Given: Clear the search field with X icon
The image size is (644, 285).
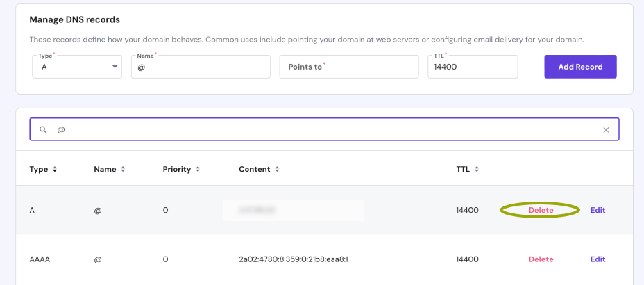Looking at the screenshot, I should click(x=606, y=130).
